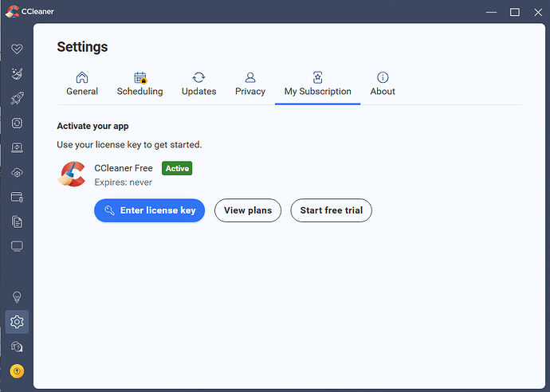The width and height of the screenshot is (550, 392).
Task: Click the CCleaner logo in title bar
Action: coord(12,12)
